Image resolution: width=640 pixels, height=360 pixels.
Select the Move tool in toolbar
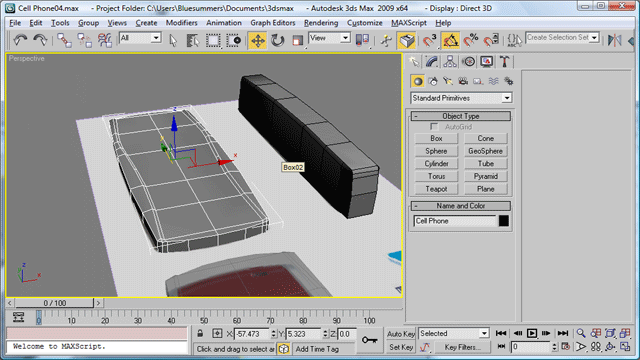(x=258, y=40)
